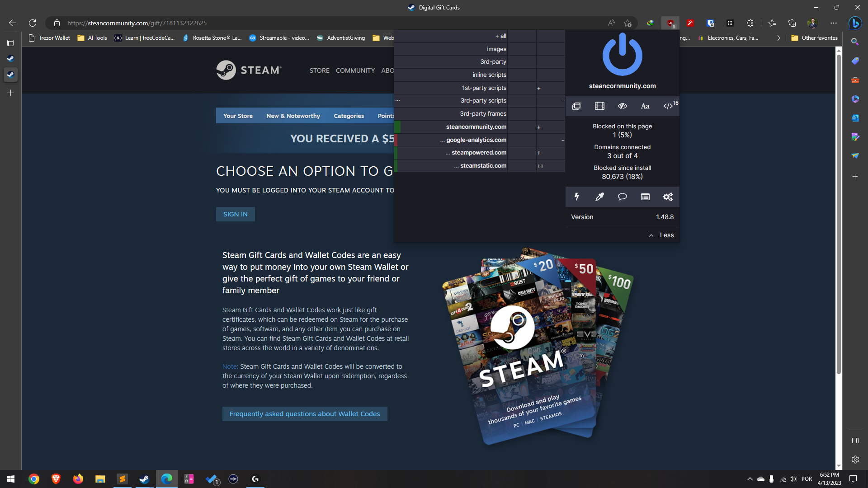This screenshot has height=488, width=868.
Task: Open Tools briefcase in Edge sidebar
Action: click(x=855, y=80)
